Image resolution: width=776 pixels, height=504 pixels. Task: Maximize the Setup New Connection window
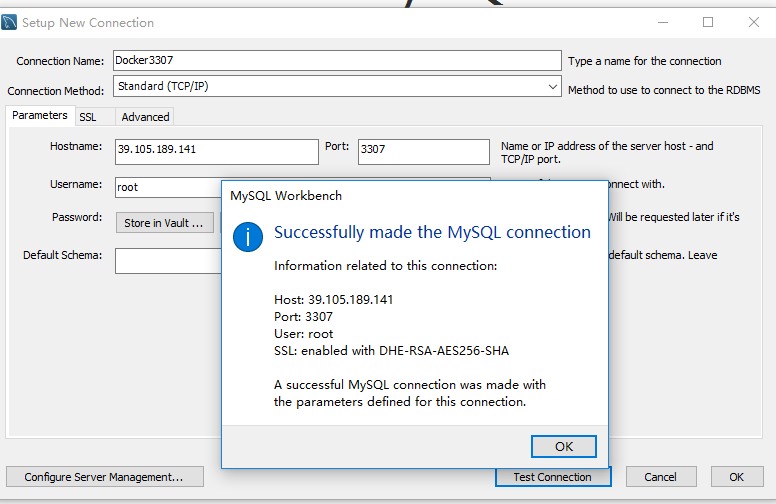(x=708, y=22)
